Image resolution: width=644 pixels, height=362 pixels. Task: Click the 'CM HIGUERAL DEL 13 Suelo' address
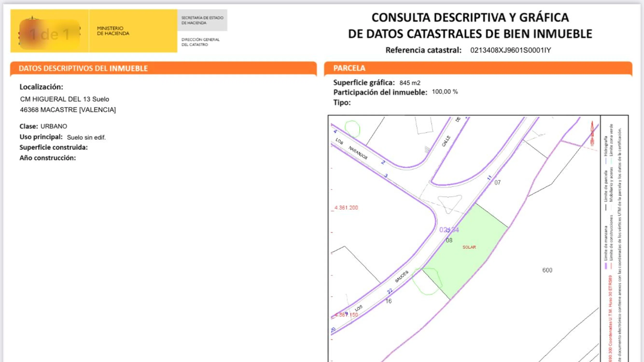[x=64, y=99]
